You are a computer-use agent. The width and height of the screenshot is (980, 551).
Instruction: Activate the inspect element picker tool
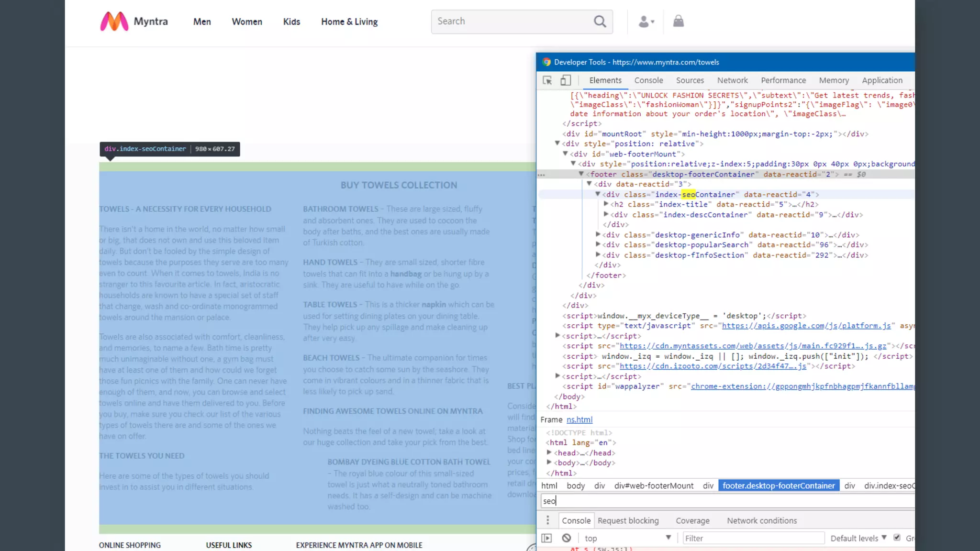click(547, 80)
